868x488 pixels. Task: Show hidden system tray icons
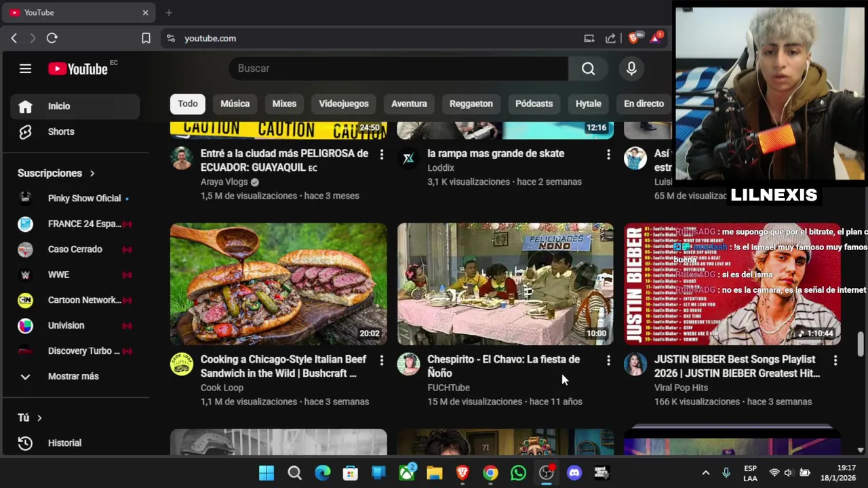point(705,473)
